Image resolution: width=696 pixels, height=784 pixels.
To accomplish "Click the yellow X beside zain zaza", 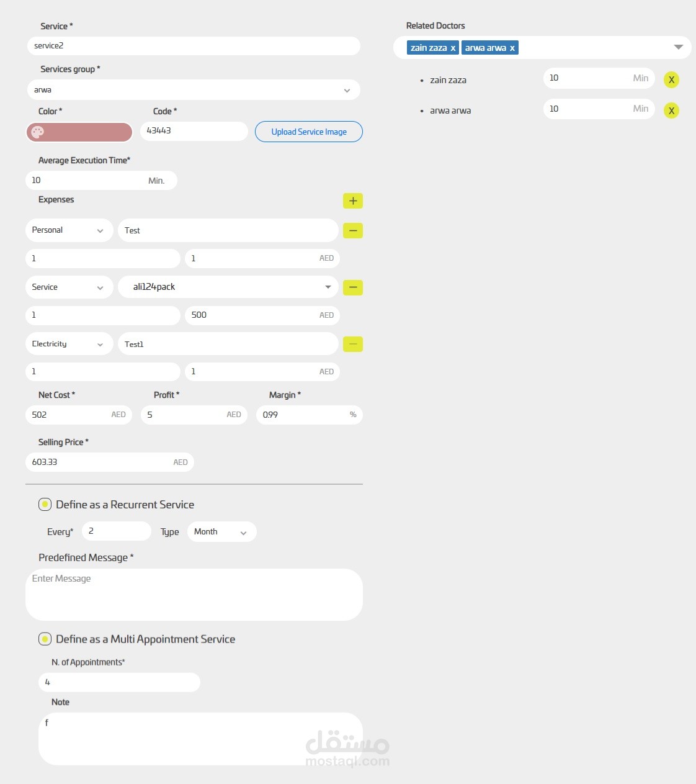I will tap(671, 79).
